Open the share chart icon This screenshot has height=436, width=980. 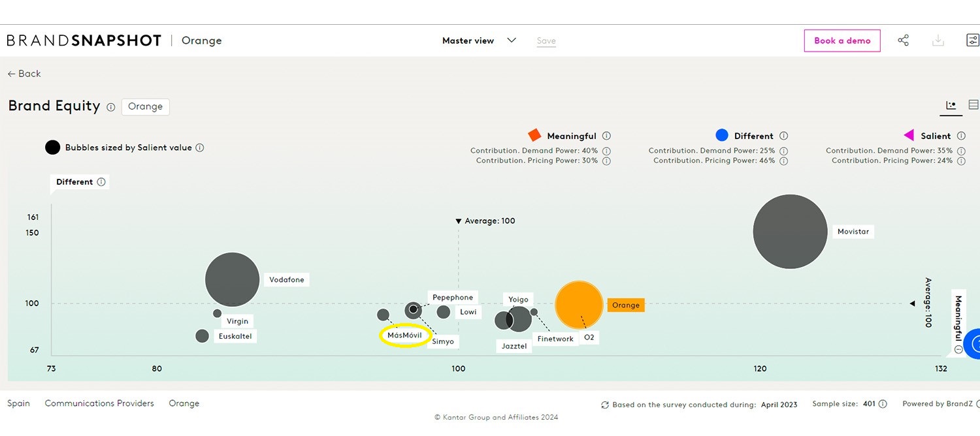pyautogui.click(x=904, y=40)
